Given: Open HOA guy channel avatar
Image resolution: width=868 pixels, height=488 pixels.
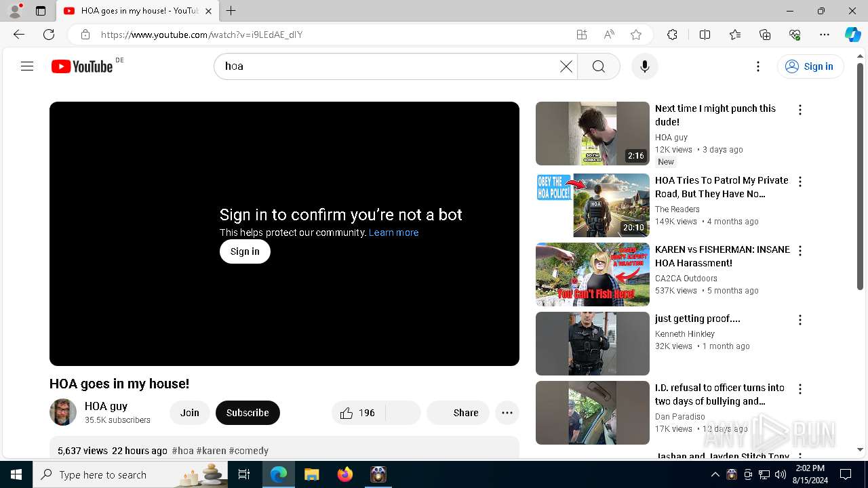Looking at the screenshot, I should [63, 412].
